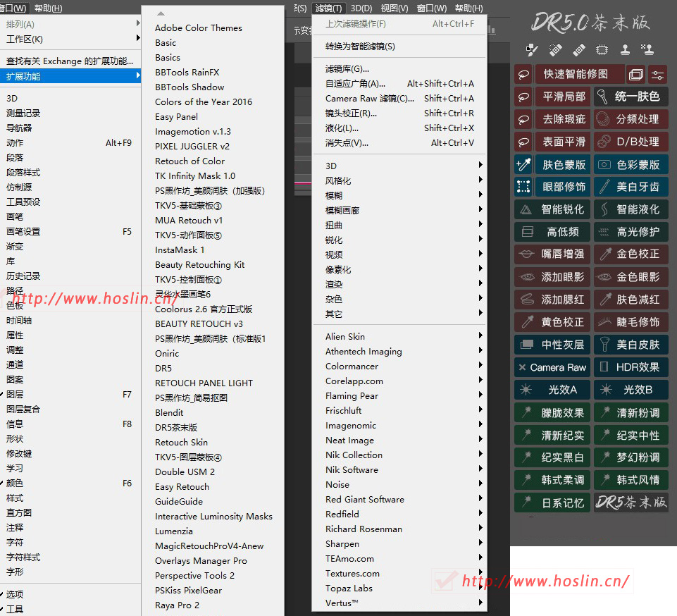Viewport: 677px width, 616px height.
Task: Click the eyedropper-plus icon beside 肤色蒙版
Action: tap(524, 165)
